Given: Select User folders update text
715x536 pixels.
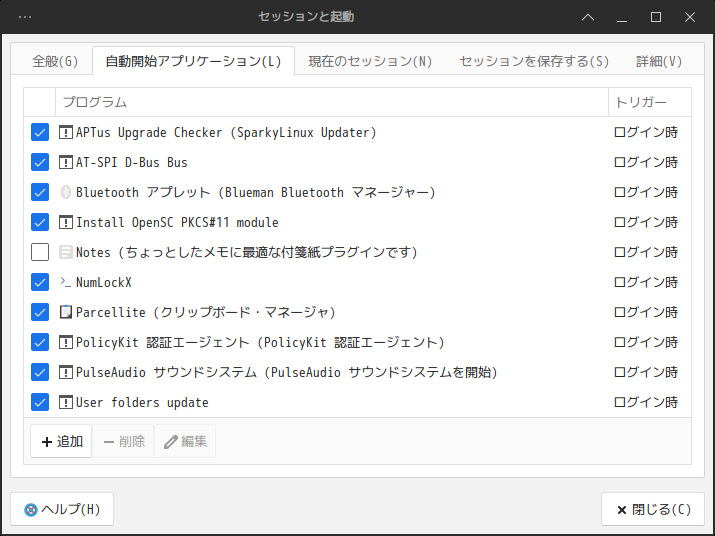Looking at the screenshot, I should 142,402.
